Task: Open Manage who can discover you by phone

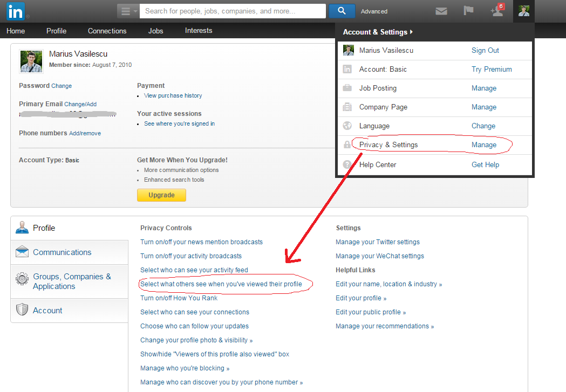Action: pos(222,383)
